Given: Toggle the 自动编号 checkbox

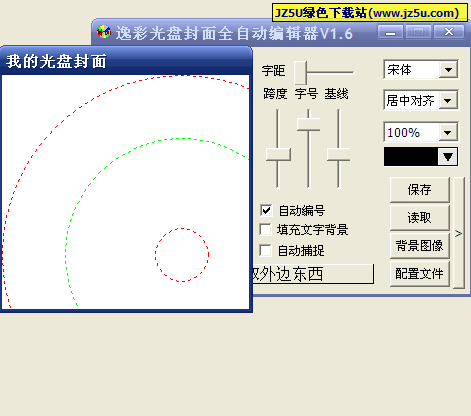Looking at the screenshot, I should (266, 210).
